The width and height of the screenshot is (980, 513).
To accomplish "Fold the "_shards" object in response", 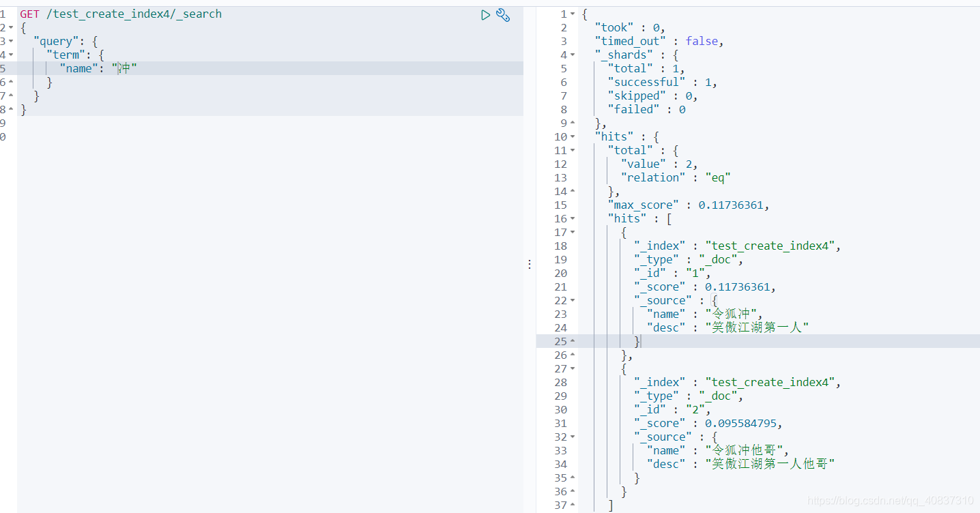I will click(x=573, y=55).
